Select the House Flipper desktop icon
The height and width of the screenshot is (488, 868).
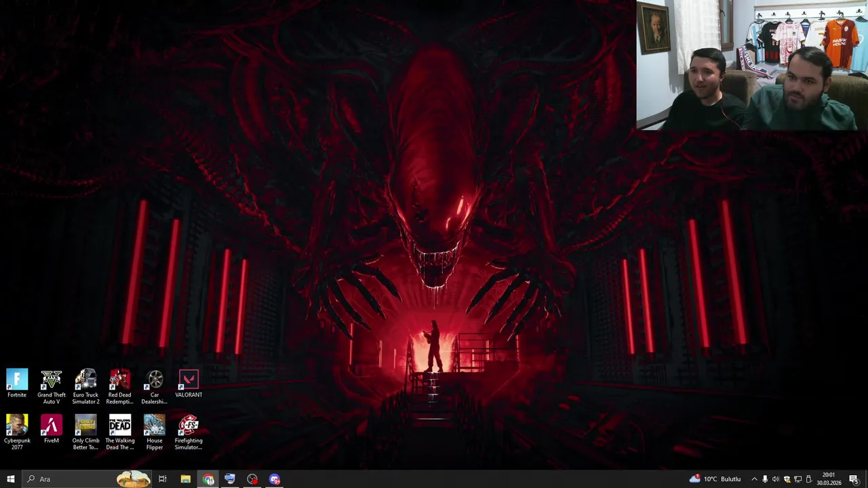pos(154,432)
